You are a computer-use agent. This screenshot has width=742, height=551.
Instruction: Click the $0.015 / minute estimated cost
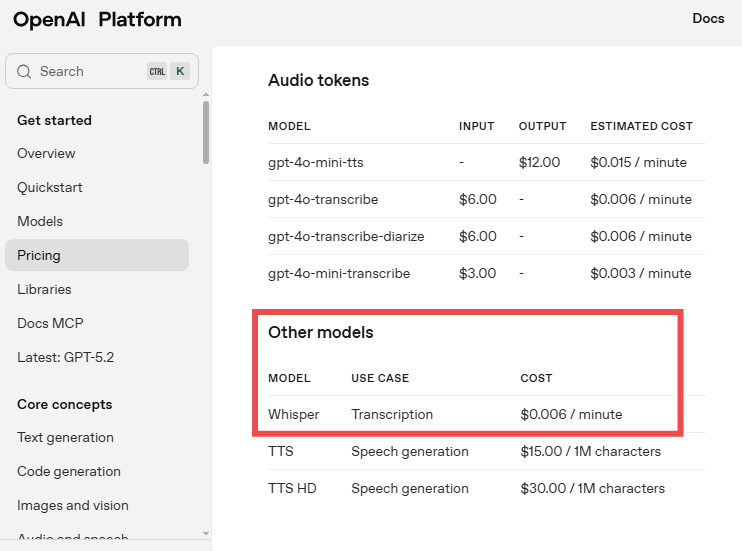point(638,162)
